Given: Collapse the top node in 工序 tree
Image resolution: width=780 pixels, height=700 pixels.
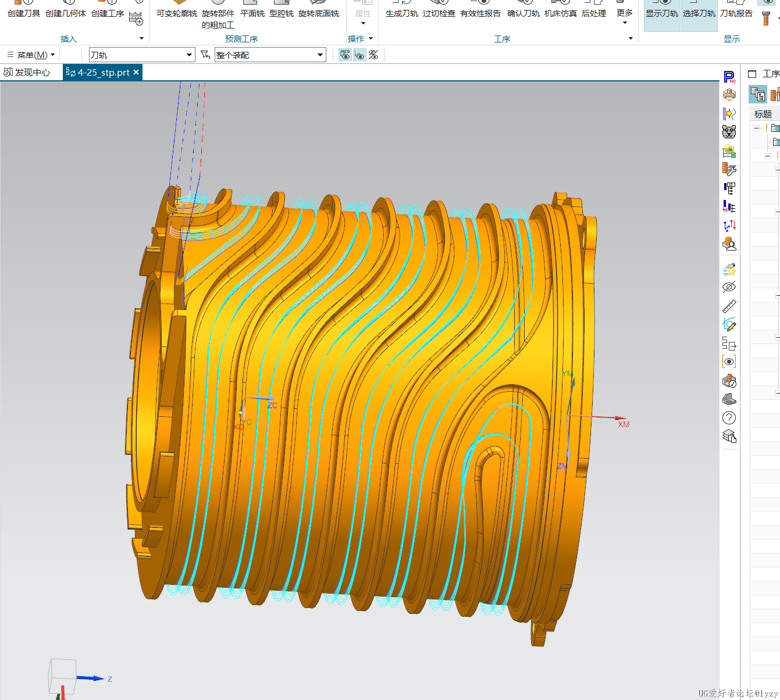Looking at the screenshot, I should 757,128.
